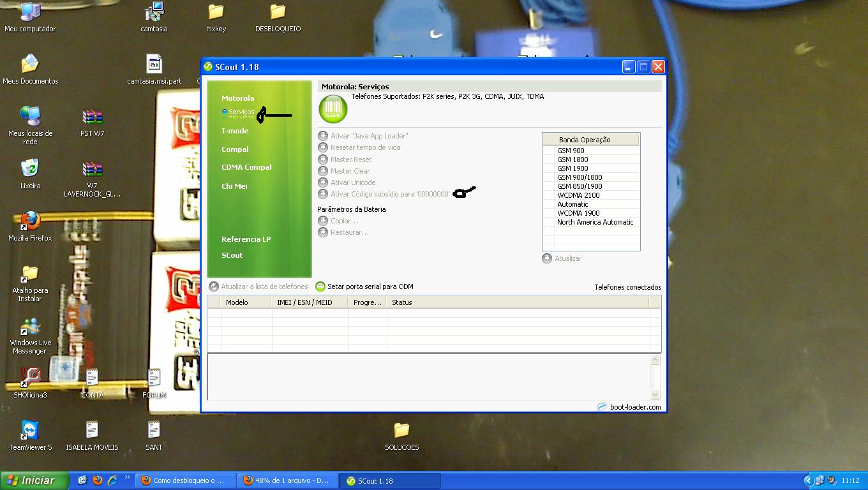Click Internet Explorer icon in quick launch

coord(113,480)
